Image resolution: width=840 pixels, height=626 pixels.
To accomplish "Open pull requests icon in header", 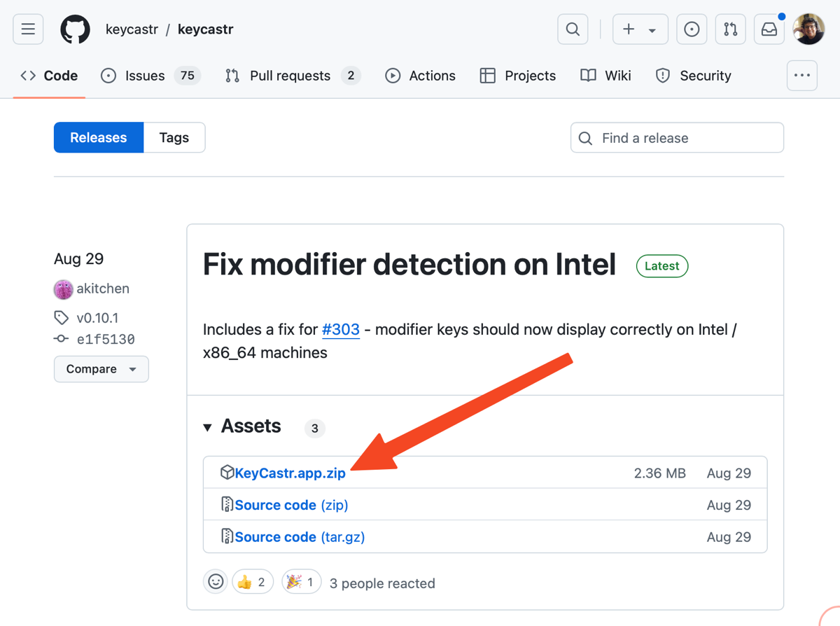I will [730, 29].
